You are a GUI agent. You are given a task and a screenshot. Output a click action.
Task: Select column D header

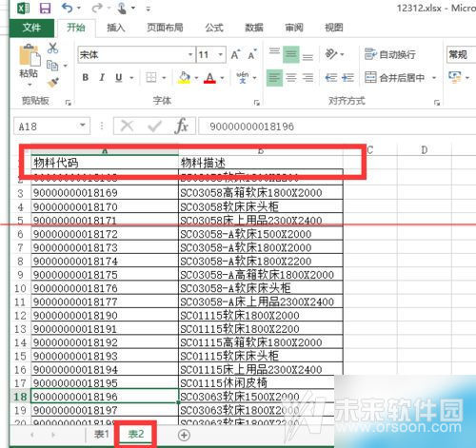(x=425, y=150)
